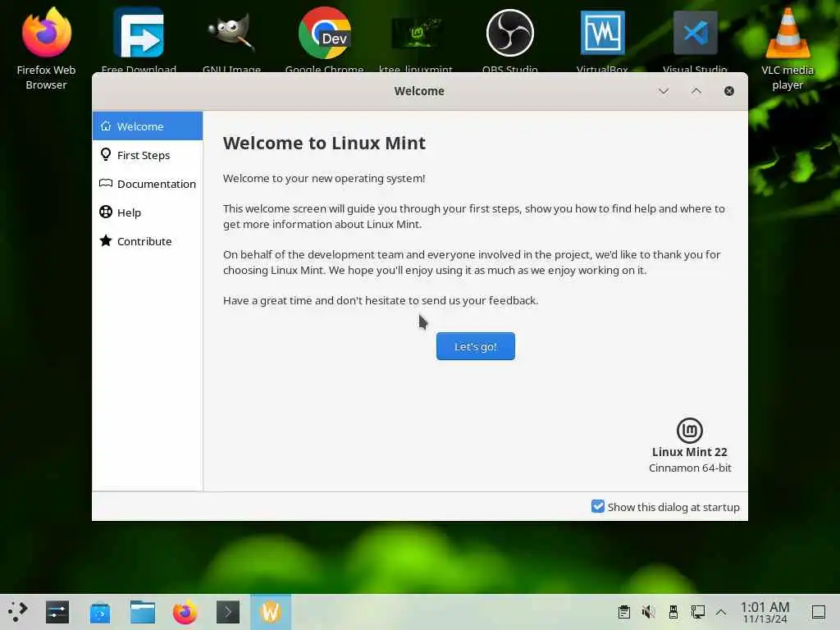The height and width of the screenshot is (630, 840).
Task: Open the application launcher menu in taskbar
Action: (18, 612)
